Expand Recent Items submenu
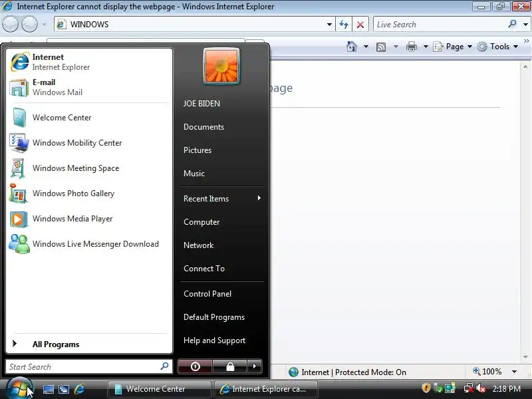 coord(222,198)
